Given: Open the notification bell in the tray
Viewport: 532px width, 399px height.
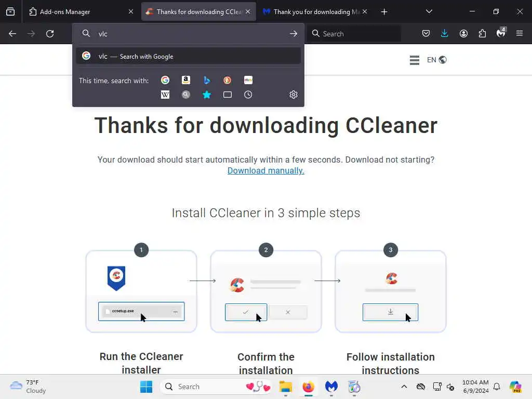Looking at the screenshot, I should click(x=497, y=387).
